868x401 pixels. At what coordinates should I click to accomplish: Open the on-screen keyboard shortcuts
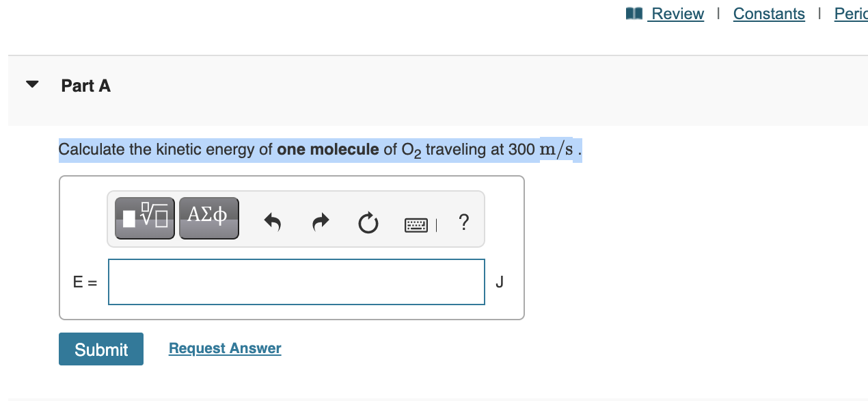pyautogui.click(x=416, y=224)
